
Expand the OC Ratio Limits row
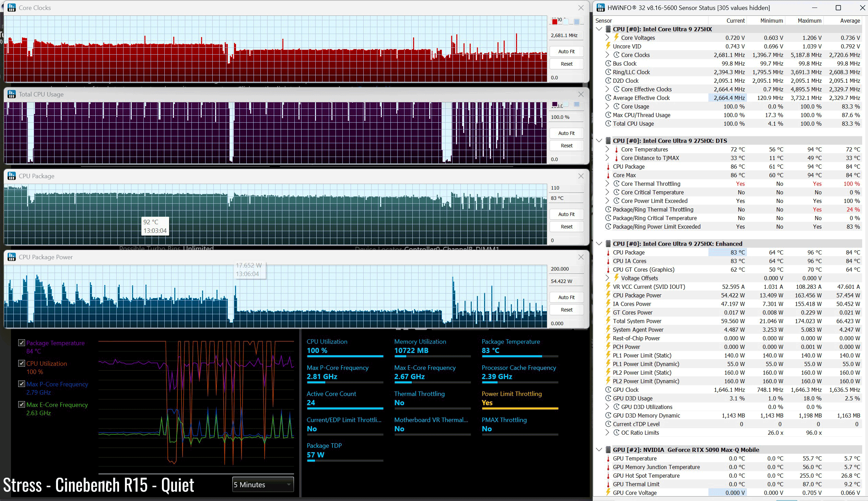(607, 433)
